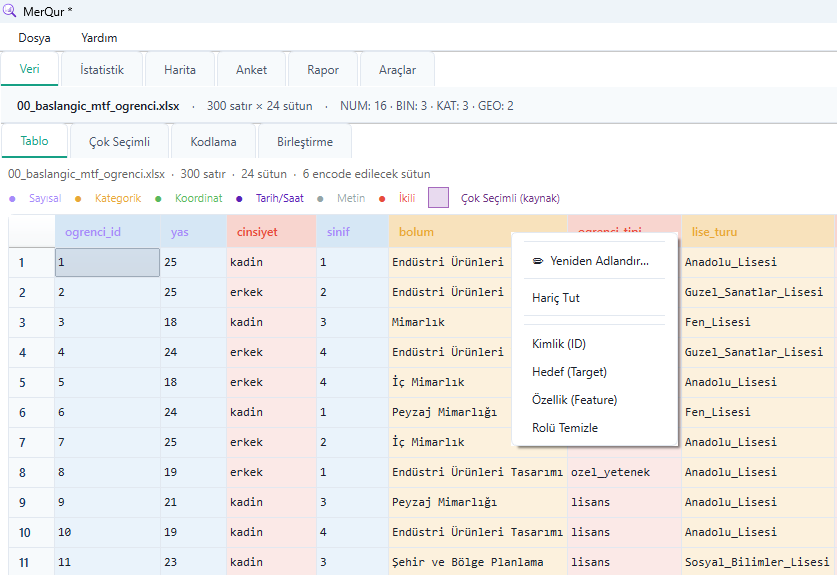Click the yas value 23 in row 11
837x575 pixels.
click(194, 562)
